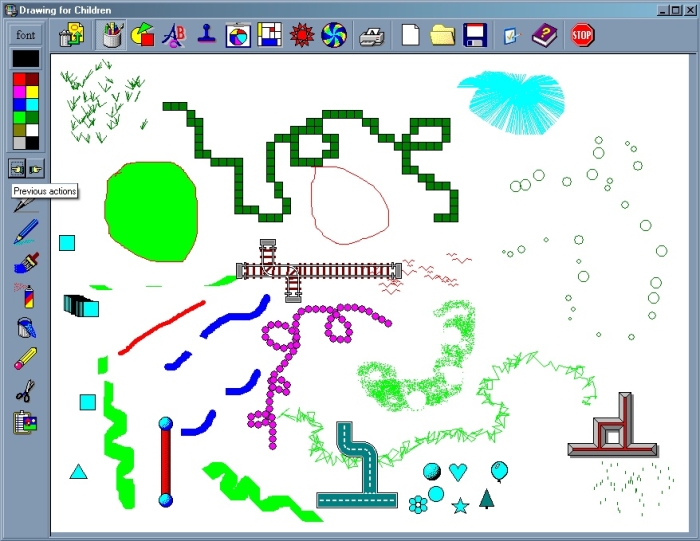Viewport: 700px width, 541px height.
Task: Create a new blank page
Action: pyautogui.click(x=411, y=36)
